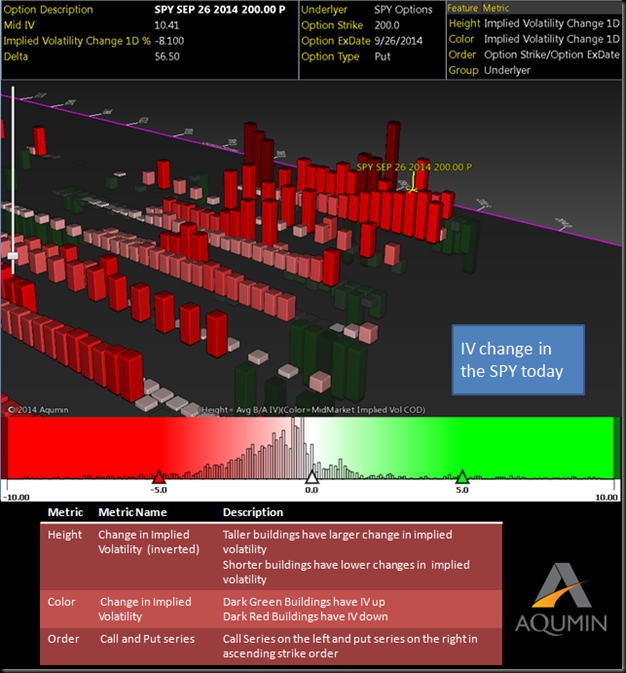Click Implied Volatility Change 1D % value -8.100
626x673 pixels.
(x=169, y=41)
